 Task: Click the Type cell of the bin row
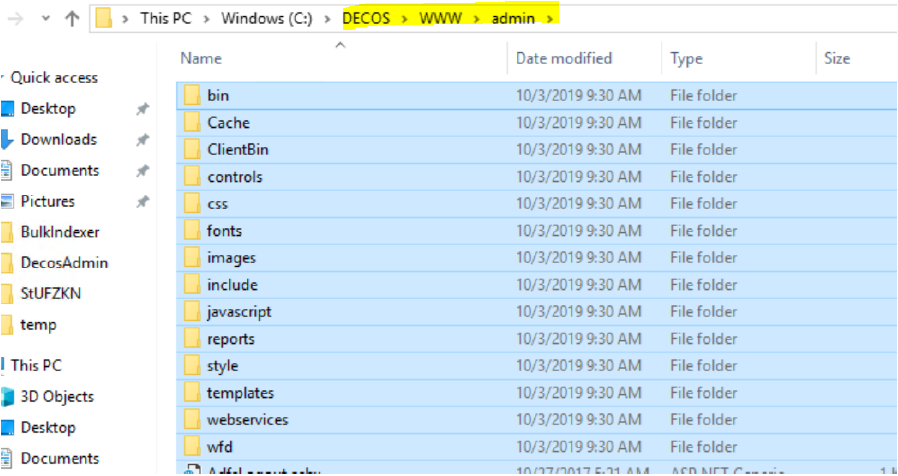[x=703, y=95]
